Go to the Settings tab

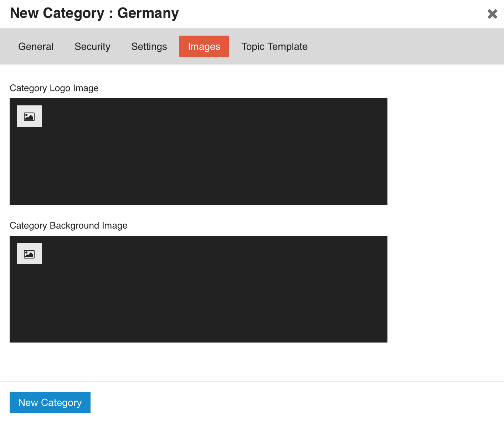tap(149, 46)
